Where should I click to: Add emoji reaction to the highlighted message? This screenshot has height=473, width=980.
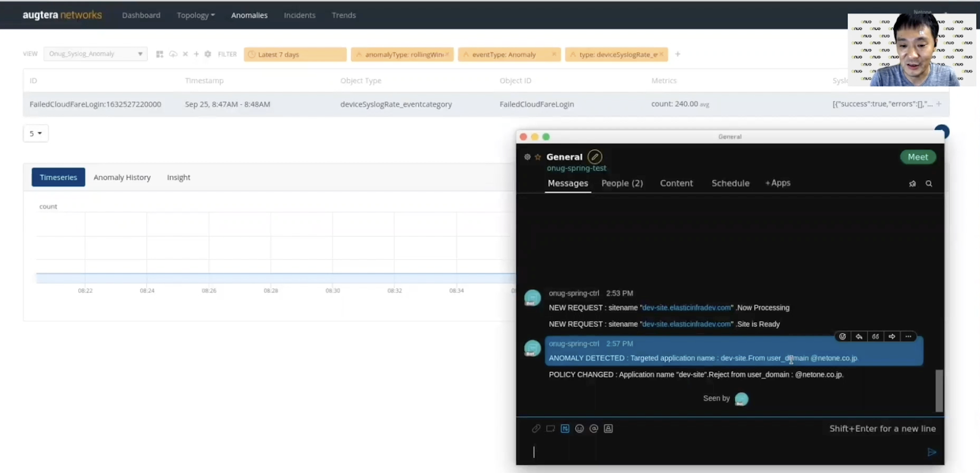[x=843, y=336]
